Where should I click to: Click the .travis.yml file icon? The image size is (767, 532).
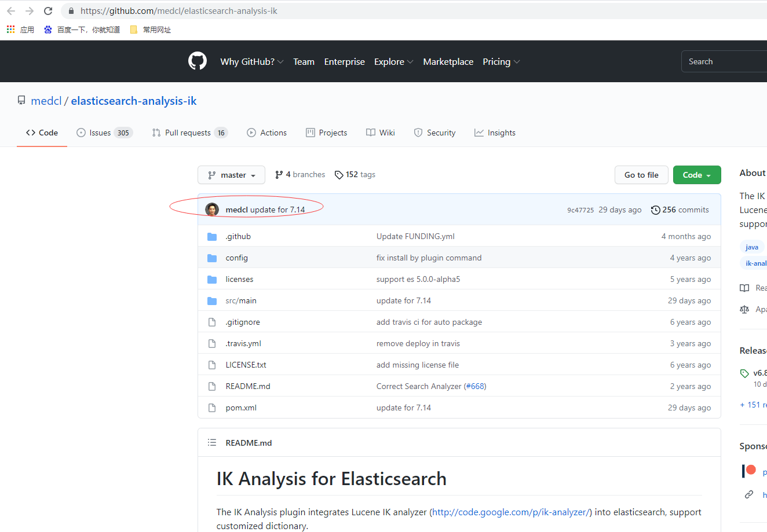pyautogui.click(x=212, y=343)
